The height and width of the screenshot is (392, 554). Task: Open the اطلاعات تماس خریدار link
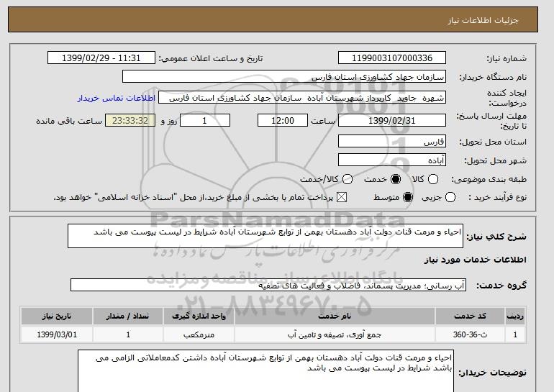click(x=117, y=98)
